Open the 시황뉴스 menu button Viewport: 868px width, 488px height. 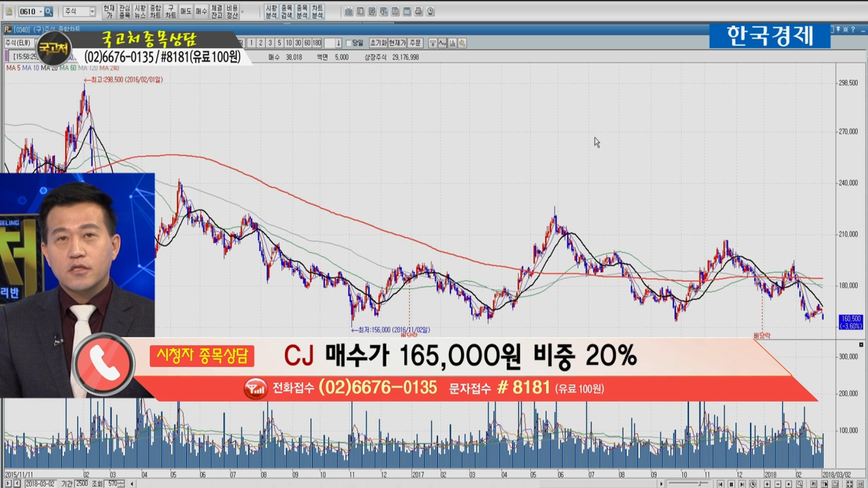(x=140, y=12)
